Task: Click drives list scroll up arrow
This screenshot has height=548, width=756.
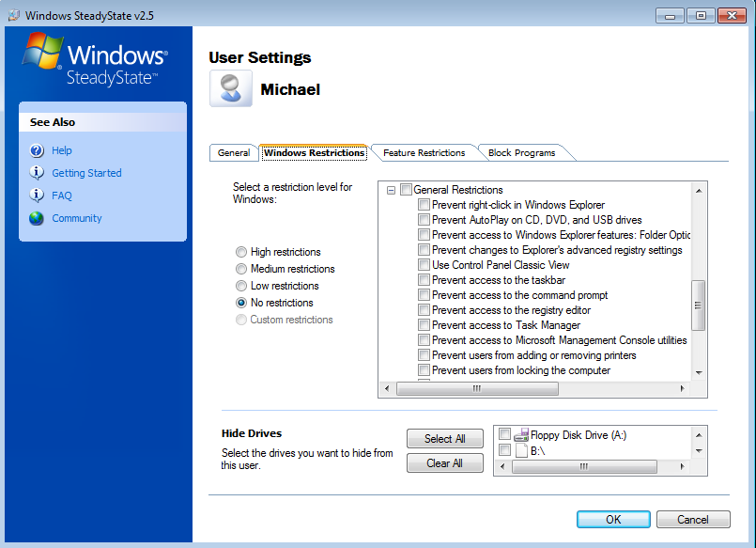Action: click(x=699, y=434)
